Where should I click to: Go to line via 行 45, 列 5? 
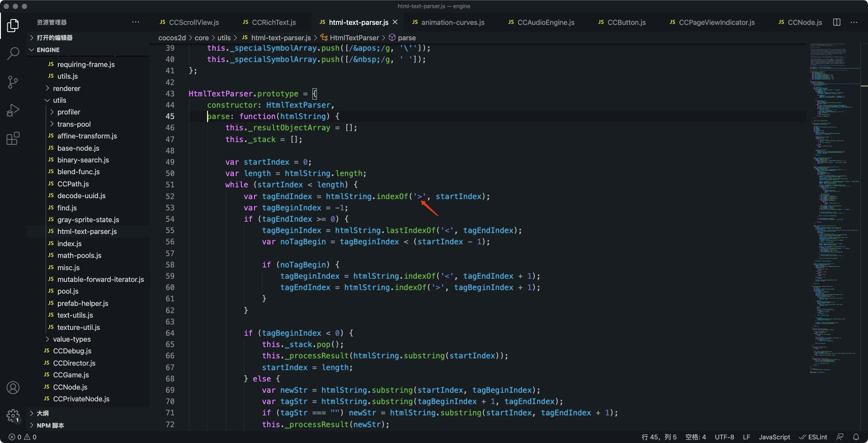[659, 437]
